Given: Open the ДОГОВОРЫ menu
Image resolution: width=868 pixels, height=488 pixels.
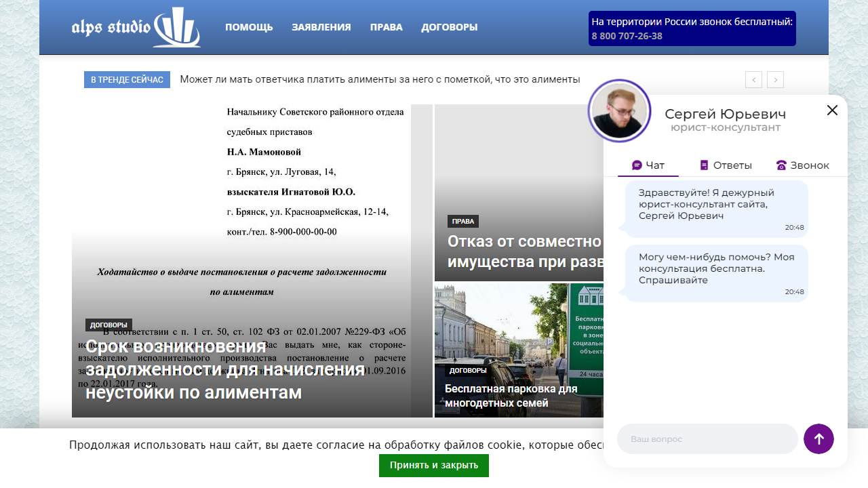Looking at the screenshot, I should 449,27.
